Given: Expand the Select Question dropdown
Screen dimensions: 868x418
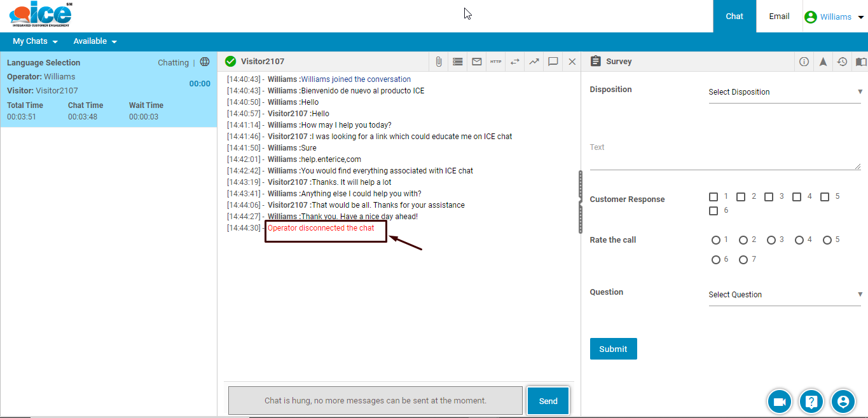Looking at the screenshot, I should coord(785,295).
